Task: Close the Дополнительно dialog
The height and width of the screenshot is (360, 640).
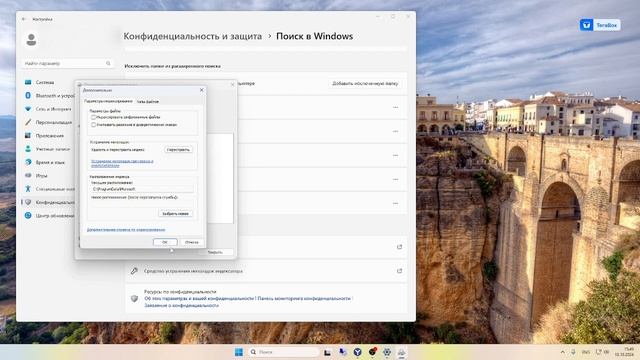Action: [x=202, y=90]
